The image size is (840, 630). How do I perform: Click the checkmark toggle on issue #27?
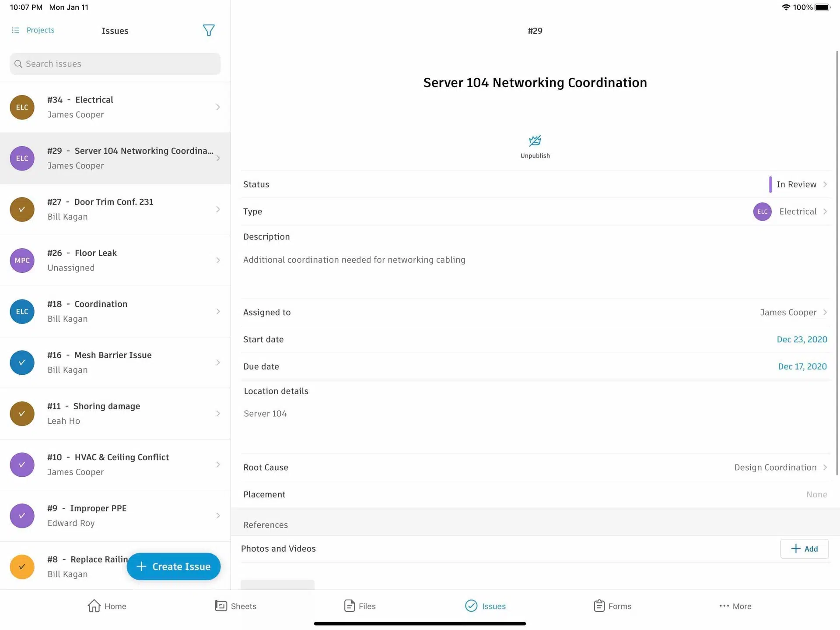22,209
